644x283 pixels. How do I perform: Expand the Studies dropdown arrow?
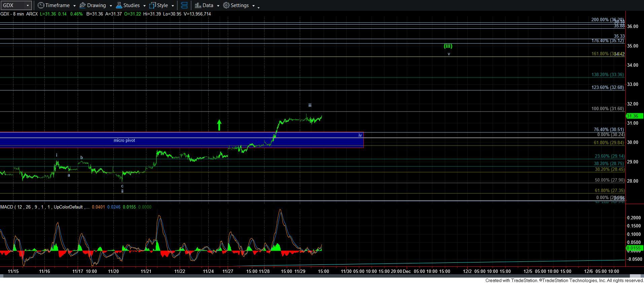pyautogui.click(x=144, y=6)
